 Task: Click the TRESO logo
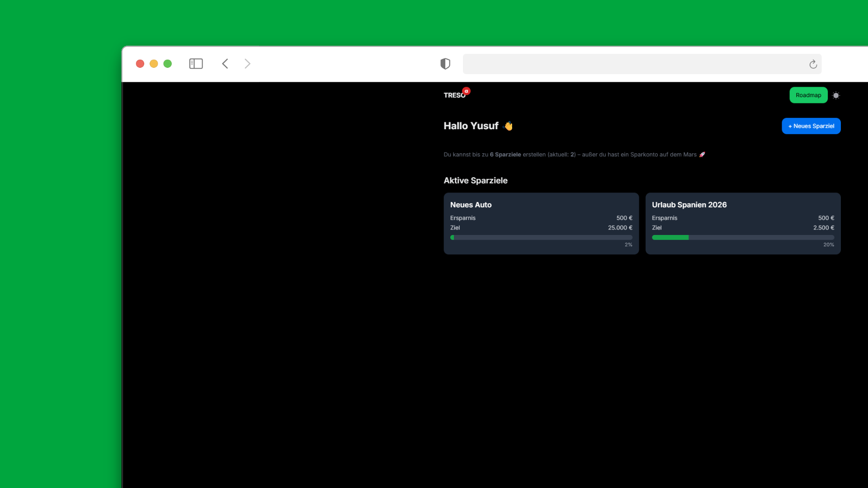[454, 95]
